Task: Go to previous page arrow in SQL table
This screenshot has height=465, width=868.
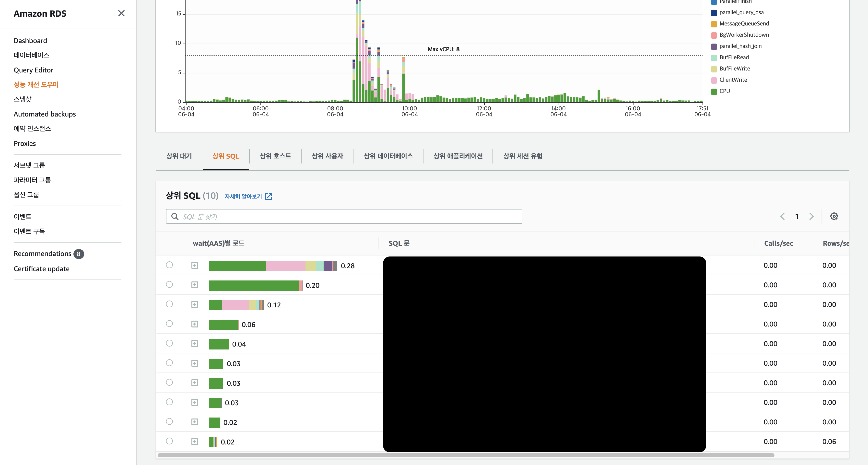Action: tap(782, 216)
